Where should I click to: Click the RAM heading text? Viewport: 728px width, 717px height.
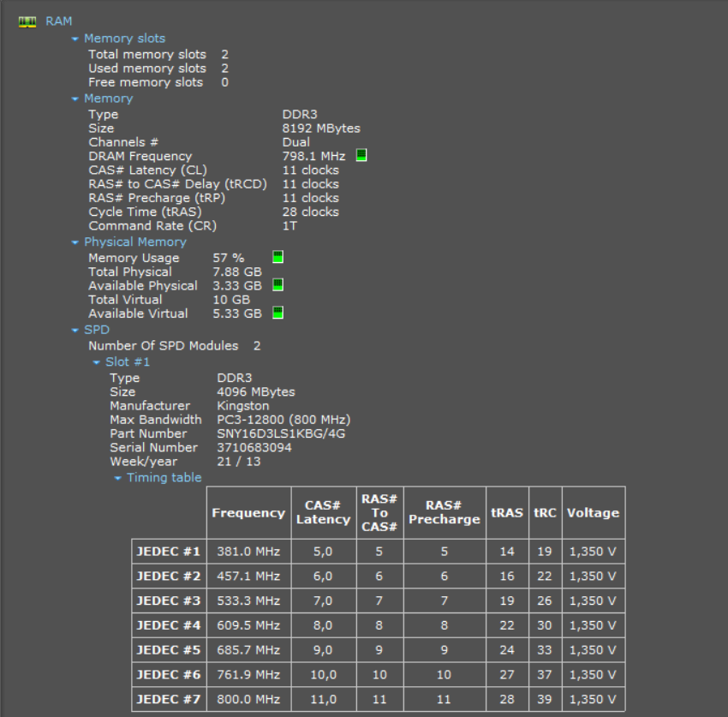(x=58, y=21)
